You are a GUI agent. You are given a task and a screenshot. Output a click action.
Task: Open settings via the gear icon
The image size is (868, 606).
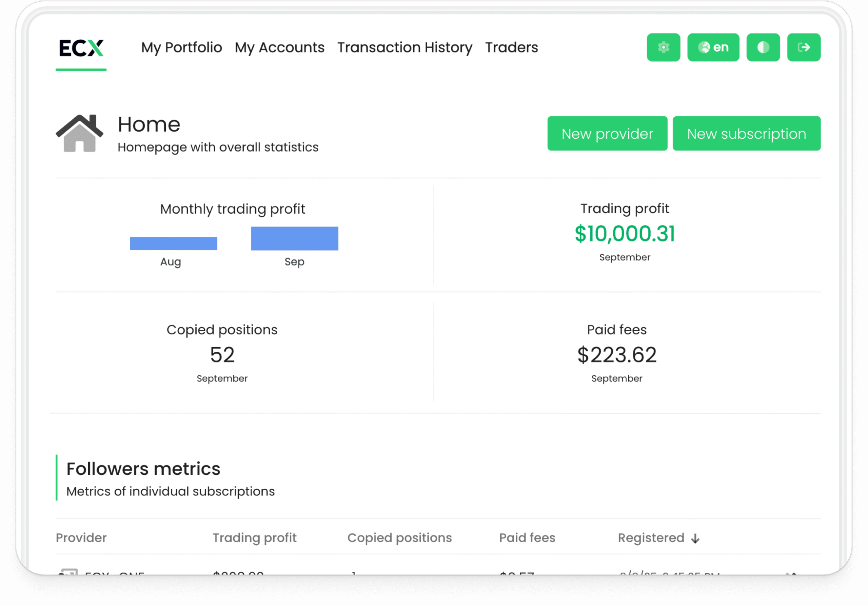tap(663, 47)
